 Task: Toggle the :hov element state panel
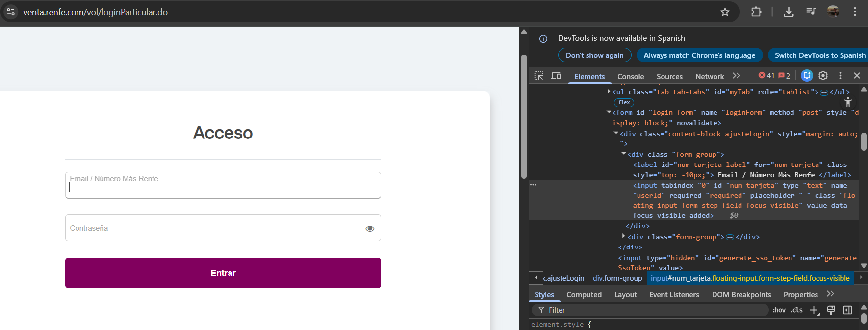pyautogui.click(x=779, y=310)
